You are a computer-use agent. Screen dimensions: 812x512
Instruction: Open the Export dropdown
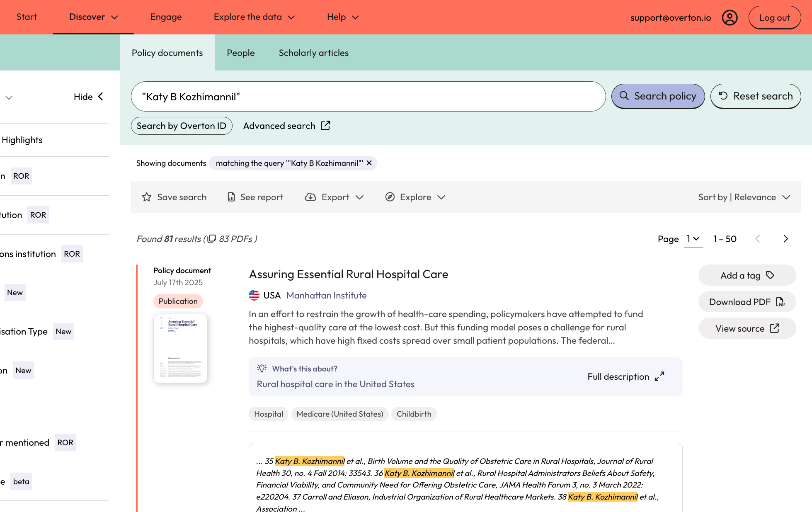click(334, 197)
